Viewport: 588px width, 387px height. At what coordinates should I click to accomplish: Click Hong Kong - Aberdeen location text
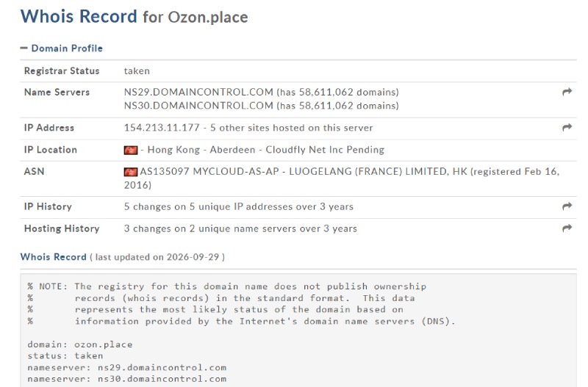click(x=201, y=150)
